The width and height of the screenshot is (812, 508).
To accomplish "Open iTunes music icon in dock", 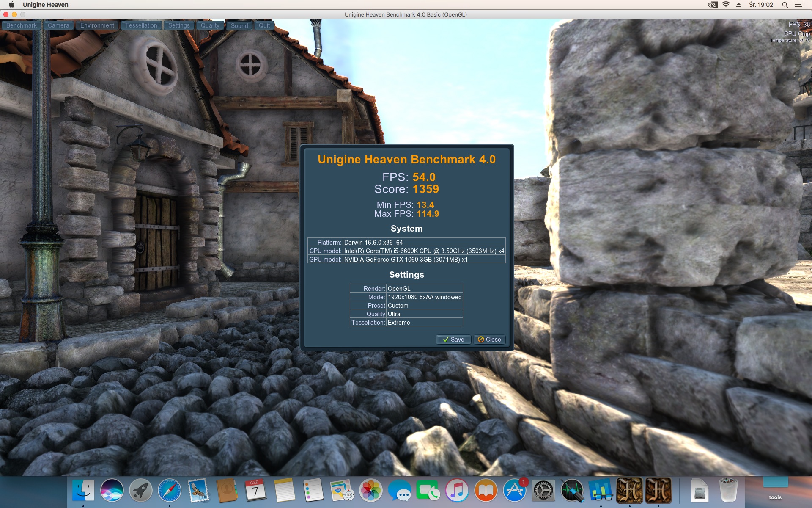I will click(x=457, y=491).
